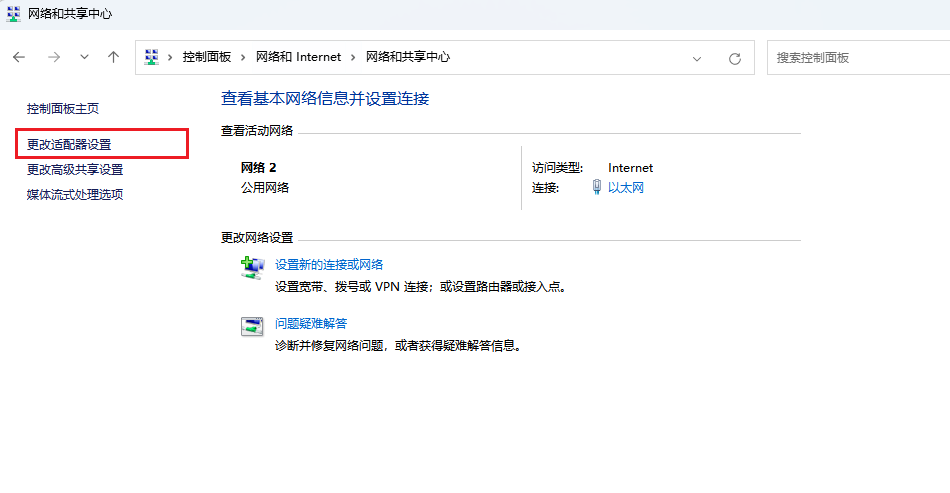Click the Back arrow in navigation bar
The height and width of the screenshot is (493, 950).
(19, 58)
